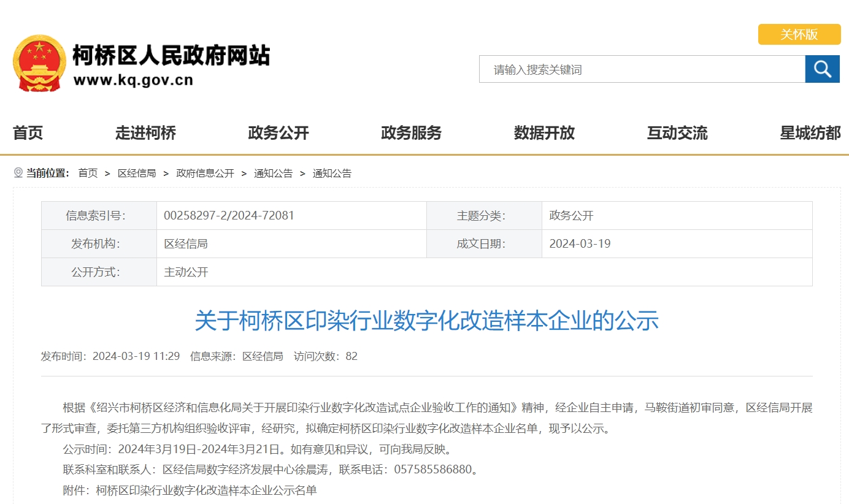
Task: Go to 数据开放 section
Action: [x=544, y=133]
